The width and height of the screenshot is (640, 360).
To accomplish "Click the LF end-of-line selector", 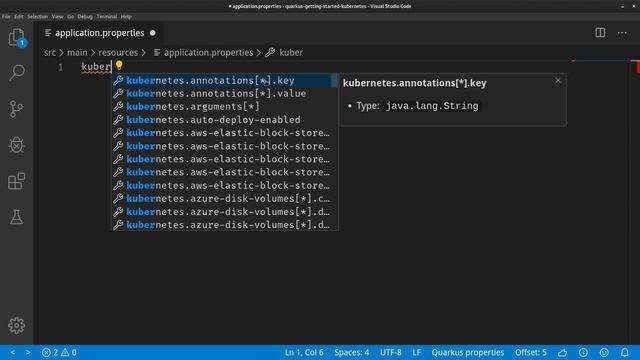I will (416, 352).
